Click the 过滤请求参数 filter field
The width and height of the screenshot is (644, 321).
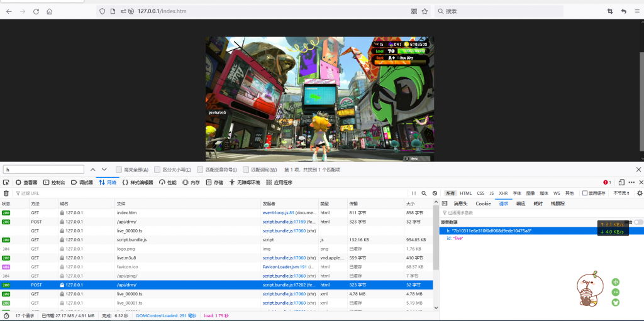point(542,213)
